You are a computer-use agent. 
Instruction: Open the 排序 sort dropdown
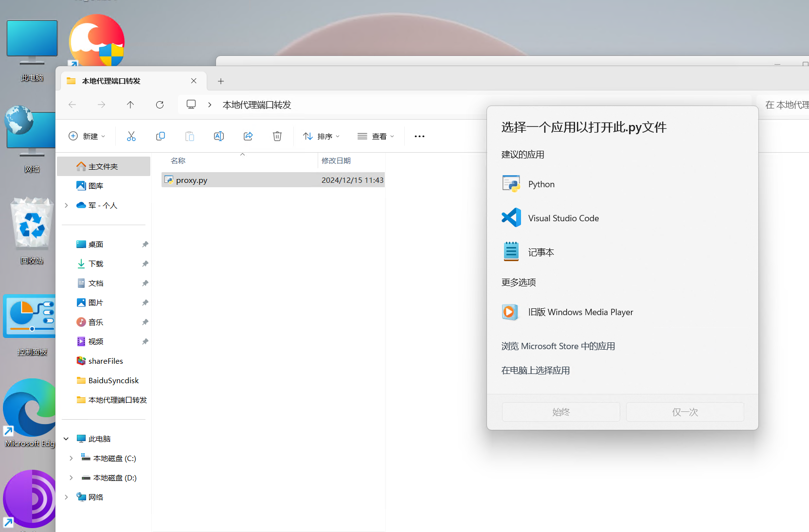[321, 136]
